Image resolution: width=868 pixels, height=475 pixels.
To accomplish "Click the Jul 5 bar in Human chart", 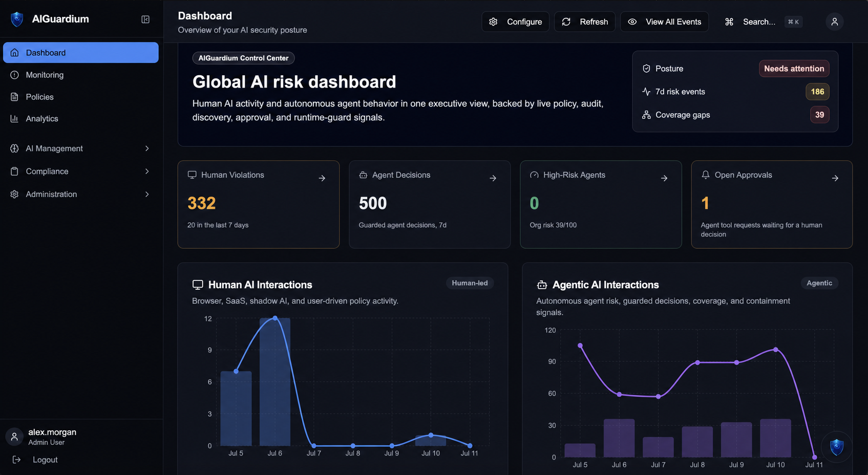I will coord(236,408).
